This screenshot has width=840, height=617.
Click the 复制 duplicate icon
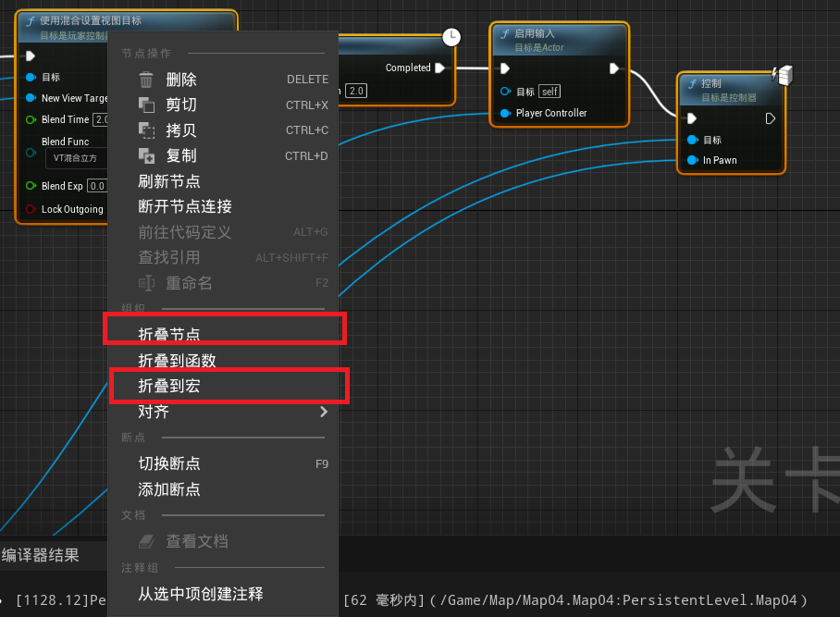click(x=146, y=155)
